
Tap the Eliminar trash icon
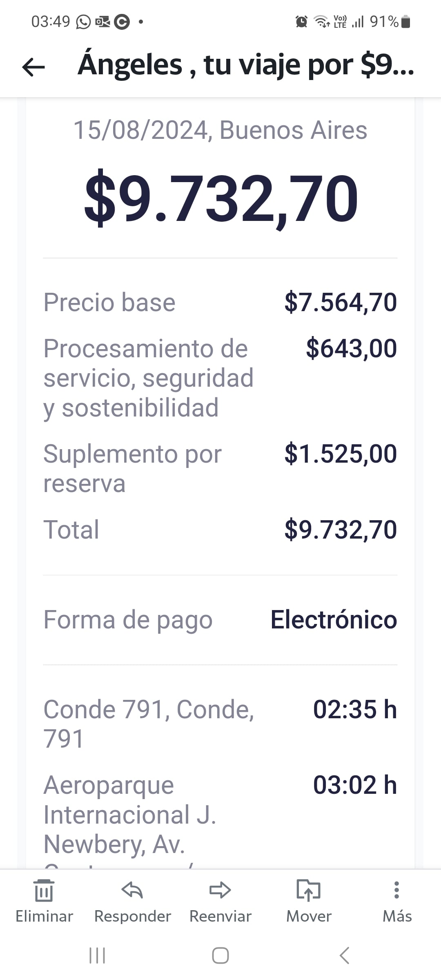point(44,890)
